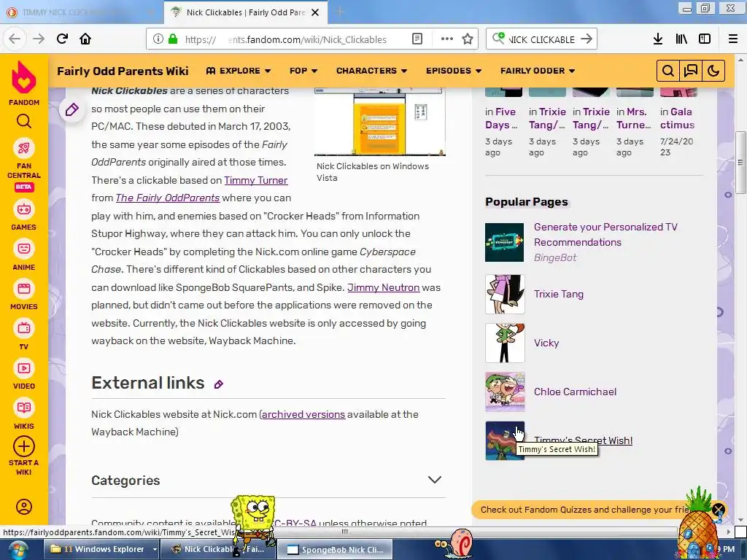Submit search with the arrow button
Screen dimensions: 747x560
coord(587,39)
